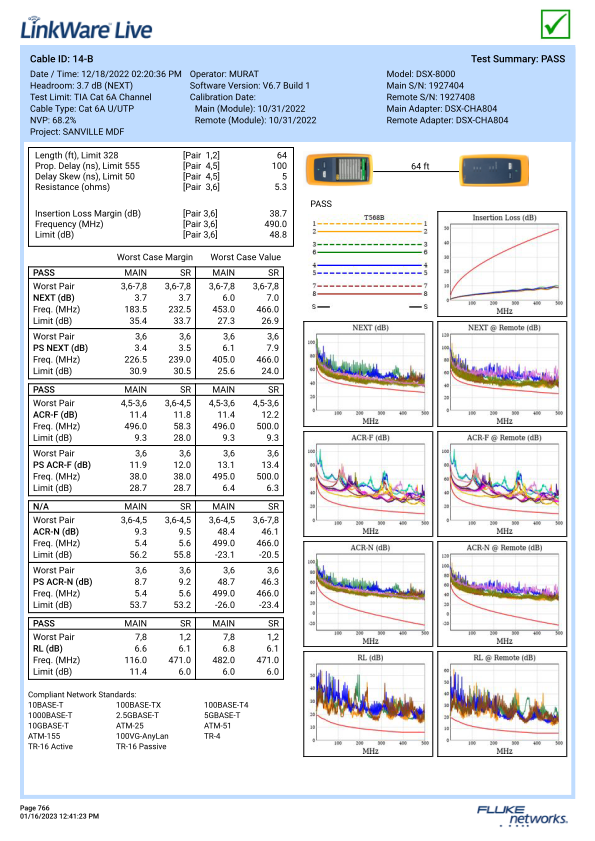Click the 64 ft cable length label

(420, 166)
